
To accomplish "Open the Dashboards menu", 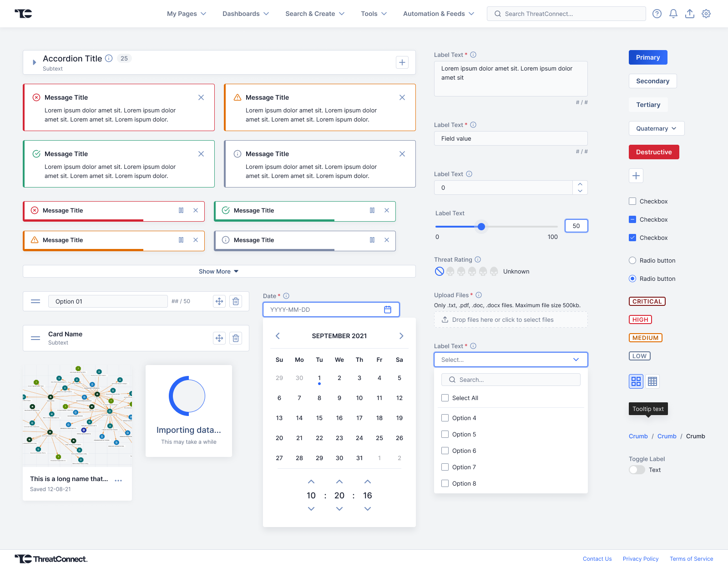I will coord(245,14).
